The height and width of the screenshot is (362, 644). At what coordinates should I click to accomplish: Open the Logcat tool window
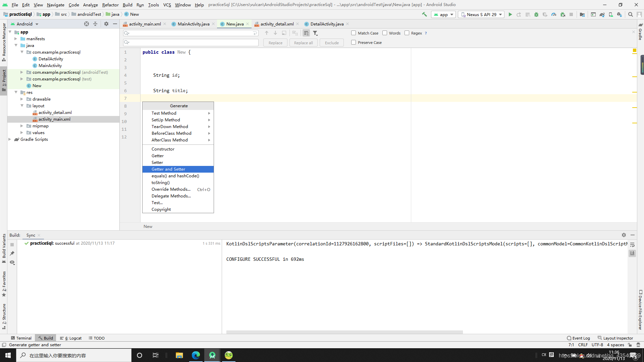[x=71, y=338]
